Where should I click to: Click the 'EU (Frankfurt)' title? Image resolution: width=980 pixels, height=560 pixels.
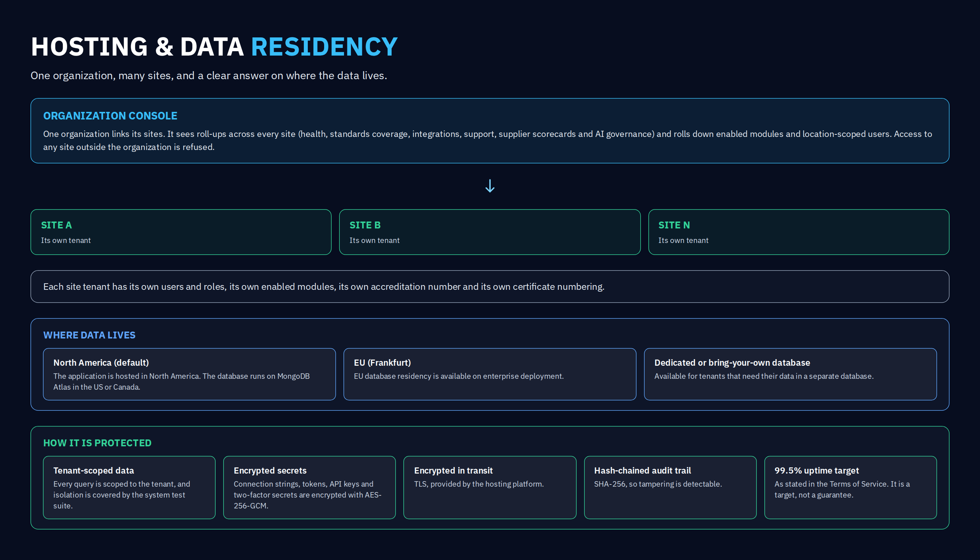(x=383, y=363)
